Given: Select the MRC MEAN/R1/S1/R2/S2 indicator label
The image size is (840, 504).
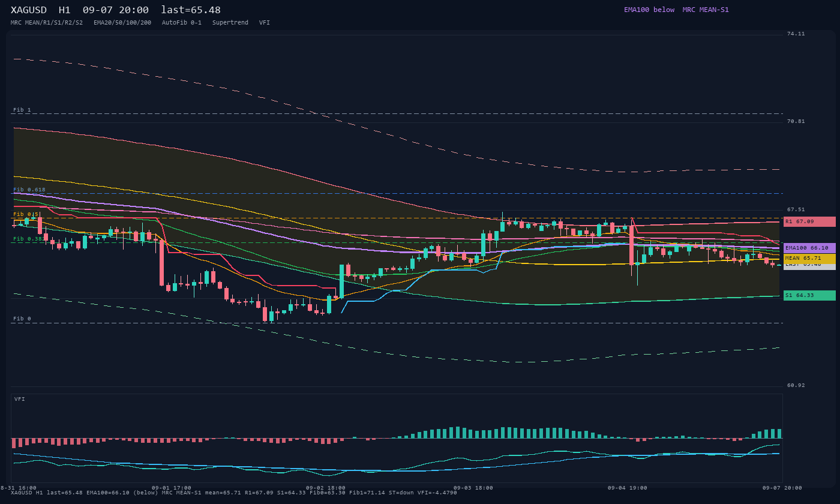Looking at the screenshot, I should pos(47,23).
